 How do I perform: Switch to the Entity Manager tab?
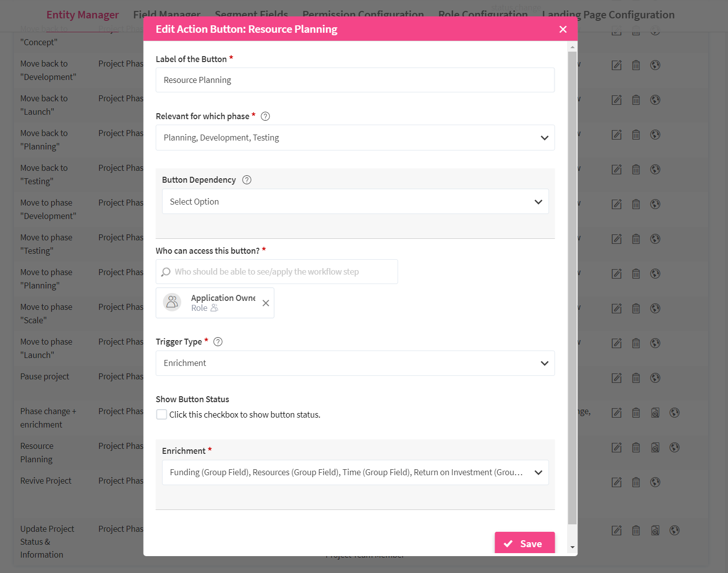click(82, 15)
